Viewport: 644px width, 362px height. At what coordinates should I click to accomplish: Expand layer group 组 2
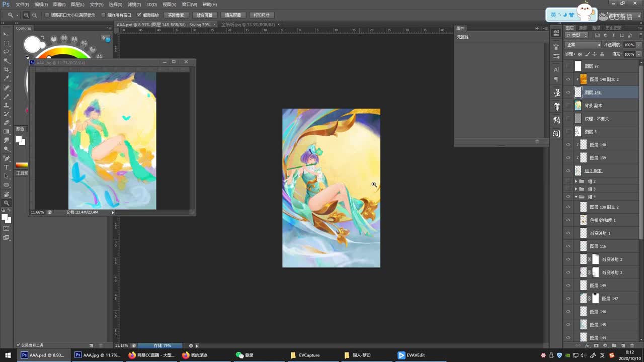pos(576,181)
